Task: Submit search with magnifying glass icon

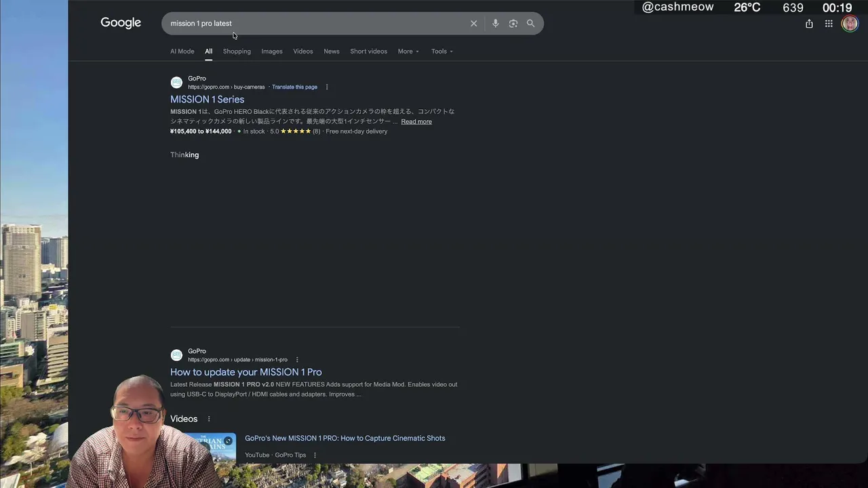Action: tap(531, 24)
